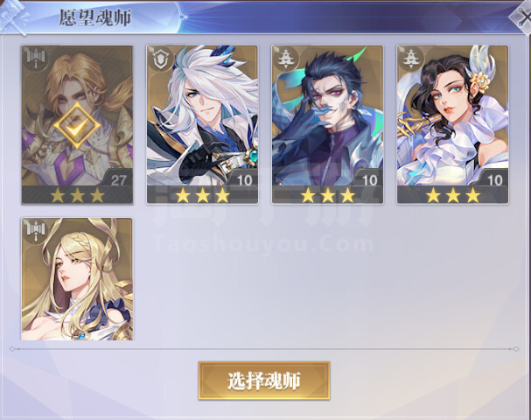531x420 pixels.
Task: Click the level 10 badge on white-haired hero
Action: [244, 180]
